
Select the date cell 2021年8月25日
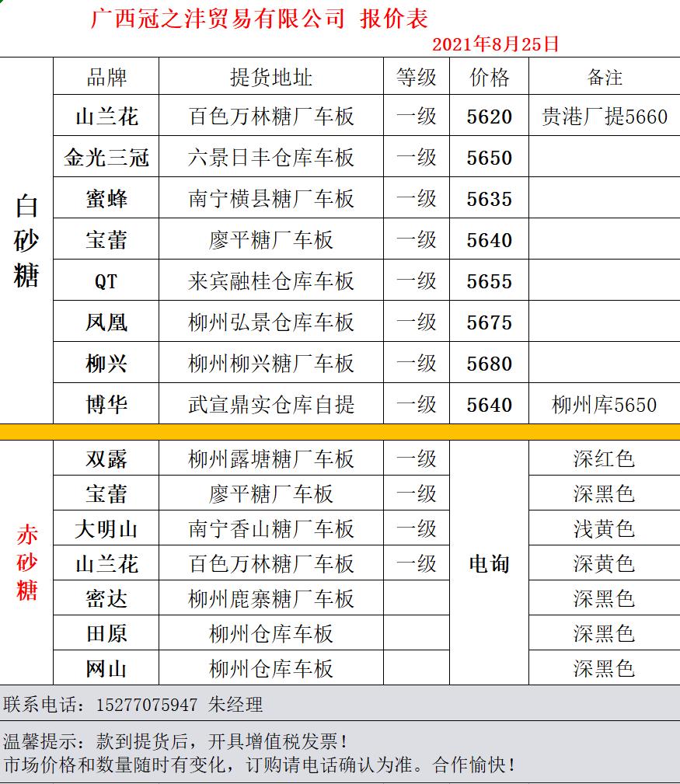point(495,44)
